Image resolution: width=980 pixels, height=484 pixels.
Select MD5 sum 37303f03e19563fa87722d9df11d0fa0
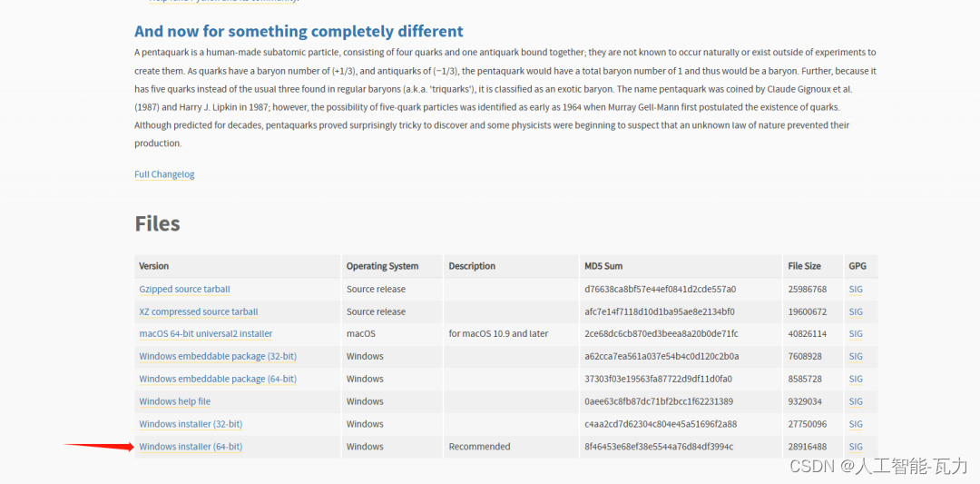tap(658, 379)
